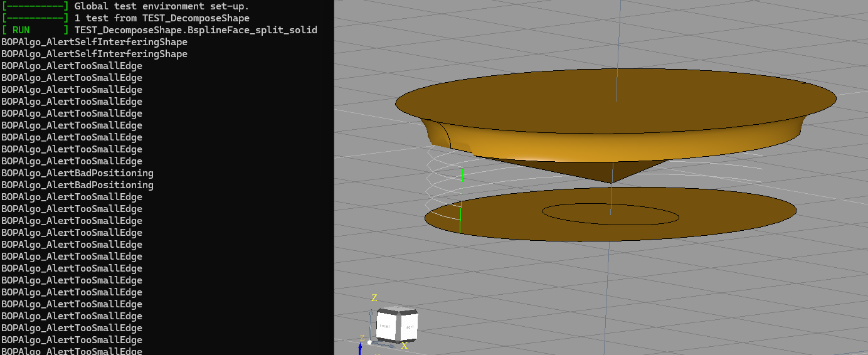Click the yellow Z label above the view cube

pos(374,298)
